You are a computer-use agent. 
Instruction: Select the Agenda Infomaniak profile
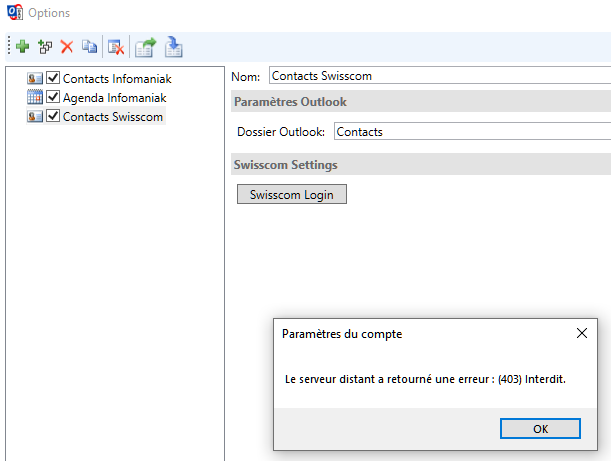tap(114, 98)
